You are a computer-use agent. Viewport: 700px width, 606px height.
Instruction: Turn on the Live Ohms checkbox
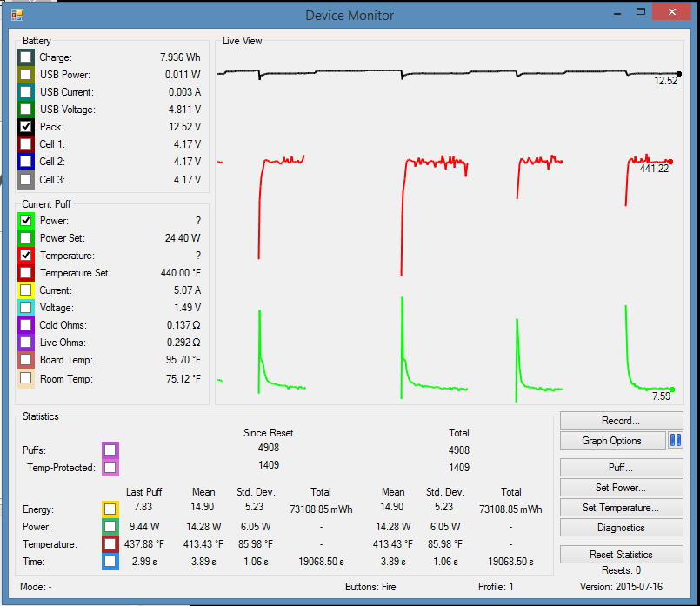coord(26,343)
